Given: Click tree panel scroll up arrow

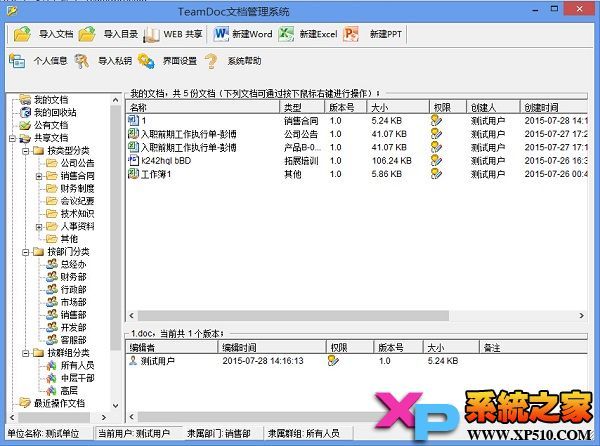Looking at the screenshot, I should tap(116, 100).
